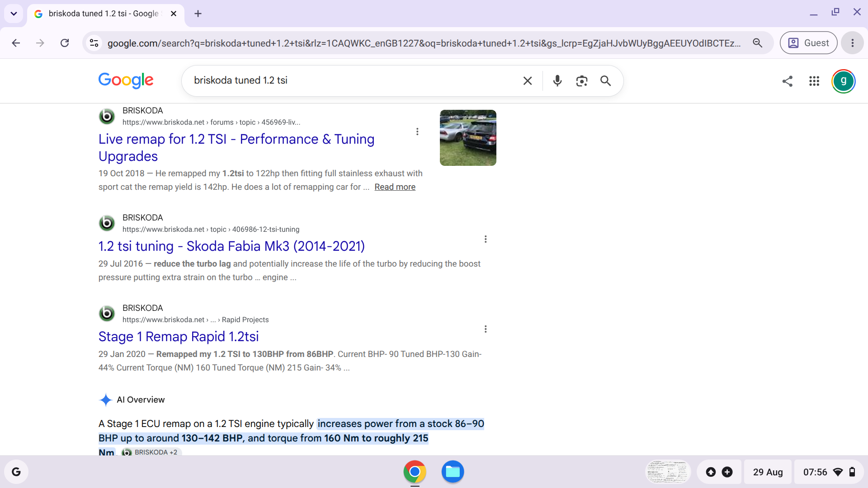This screenshot has width=868, height=488.
Task: Submit the Google search
Action: (x=606, y=81)
